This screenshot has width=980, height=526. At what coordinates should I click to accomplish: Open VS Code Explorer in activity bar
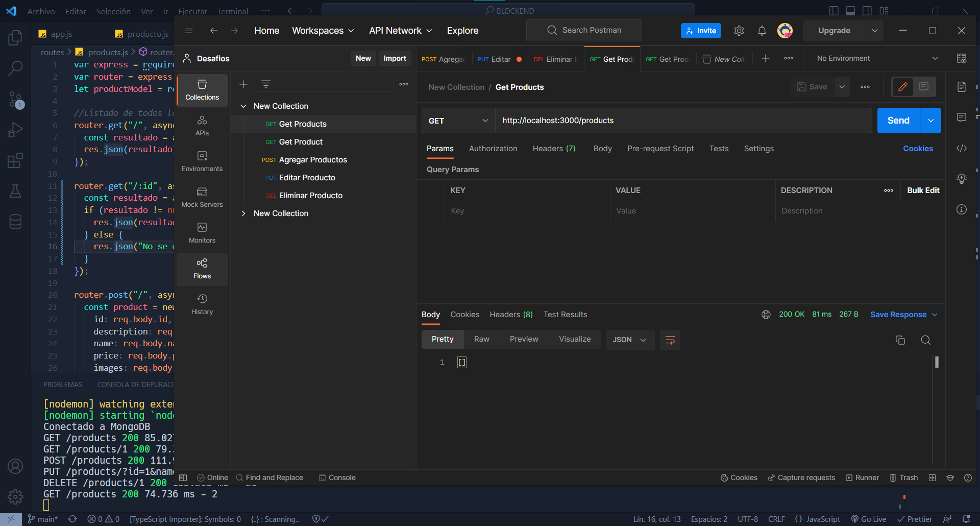pyautogui.click(x=15, y=38)
